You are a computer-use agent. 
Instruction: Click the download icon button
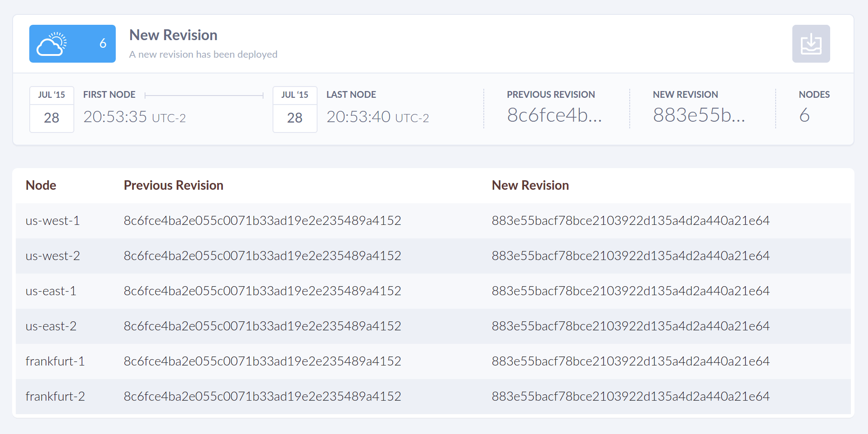point(811,44)
